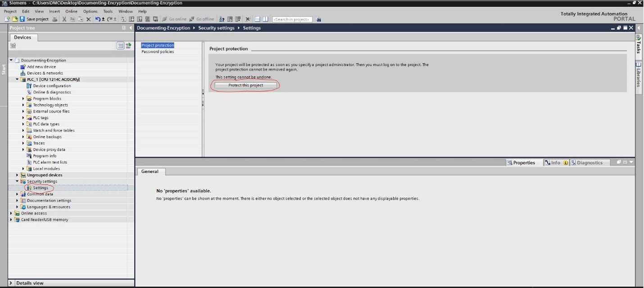Click the Compile toolbar icon
Image resolution: width=644 pixels, height=288 pixels.
point(124,19)
